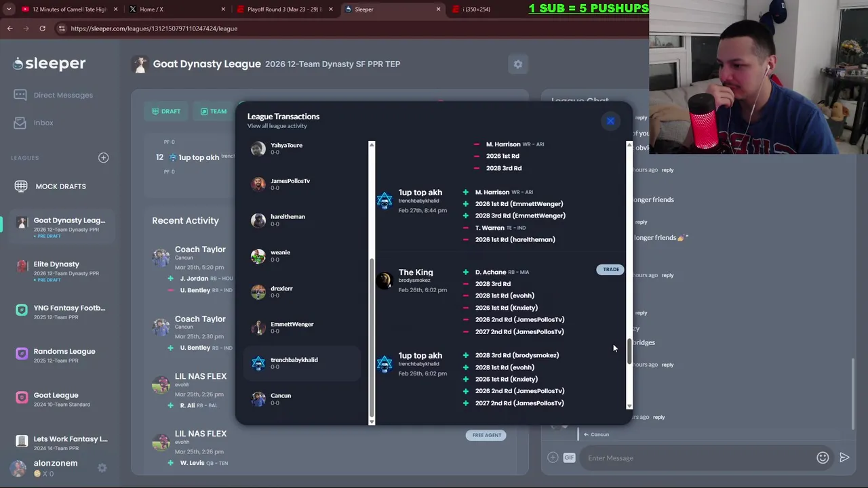
Task: Open league settings gear icon
Action: (518, 64)
